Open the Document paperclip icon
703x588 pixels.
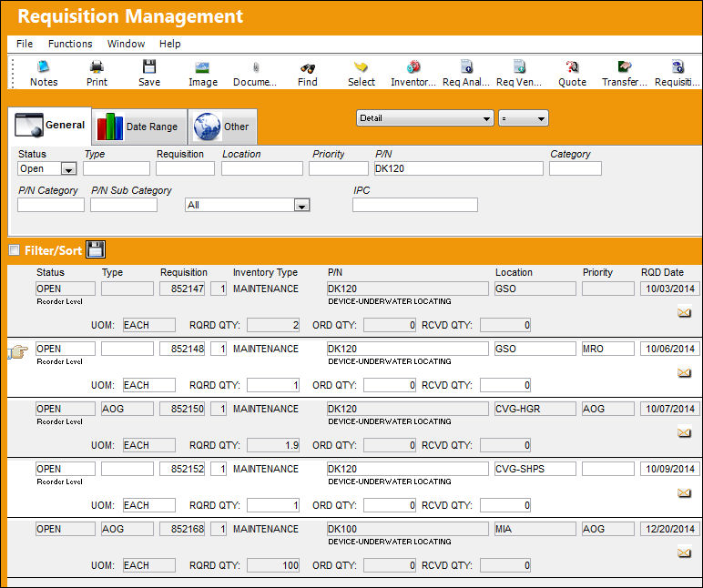coord(256,67)
